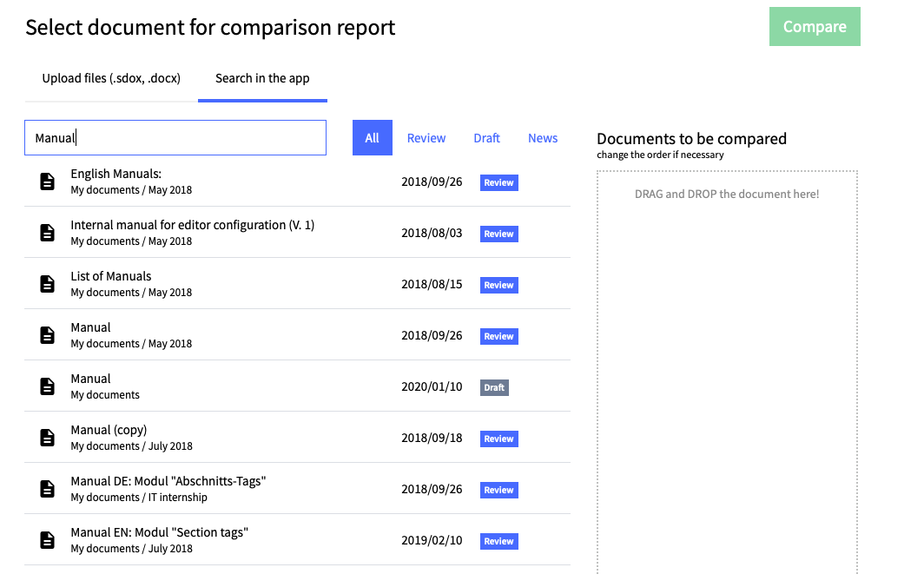Click the My documents / May 2018 path under List of Manuals
This screenshot has height=574, width=924.
(131, 293)
